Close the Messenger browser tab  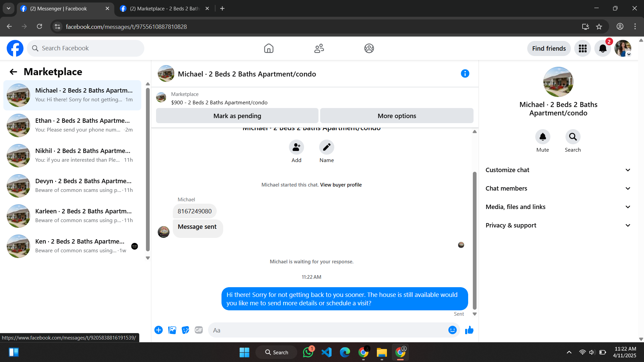107,8
